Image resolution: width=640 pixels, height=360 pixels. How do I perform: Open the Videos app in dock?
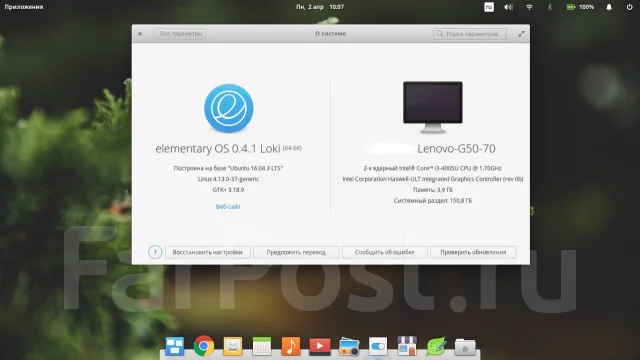point(320,347)
